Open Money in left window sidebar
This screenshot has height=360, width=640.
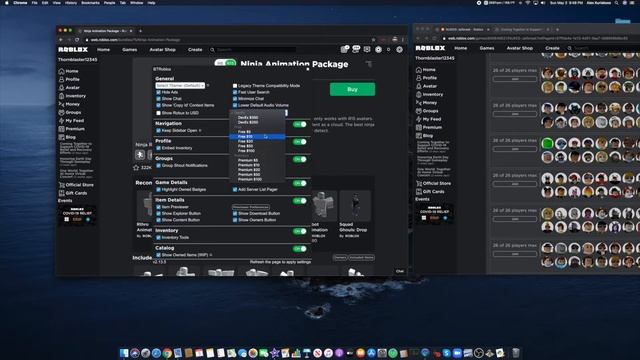(x=69, y=104)
